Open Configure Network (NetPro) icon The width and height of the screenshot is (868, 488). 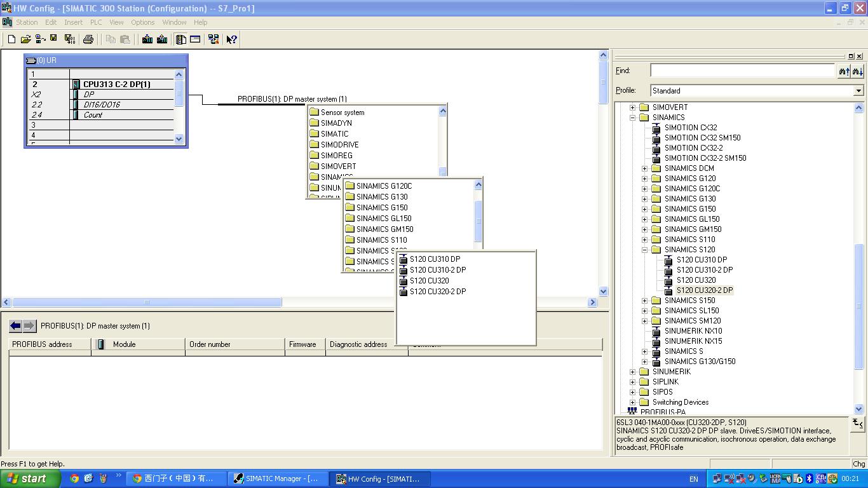214,39
